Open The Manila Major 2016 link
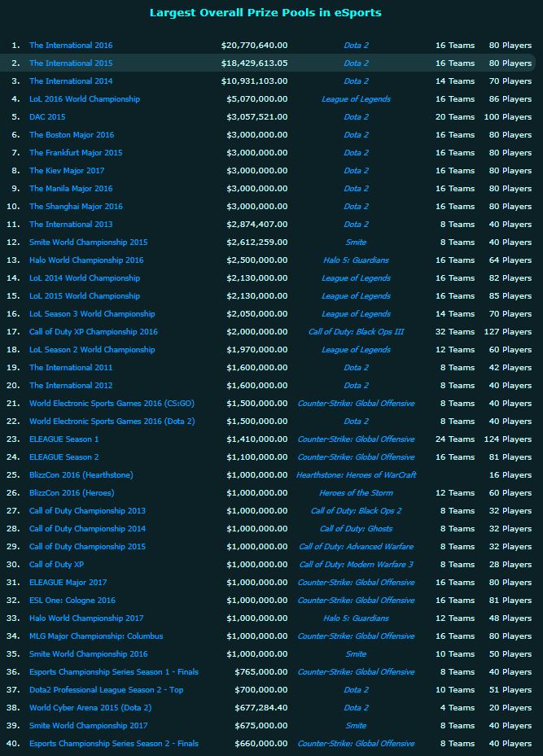 click(71, 188)
